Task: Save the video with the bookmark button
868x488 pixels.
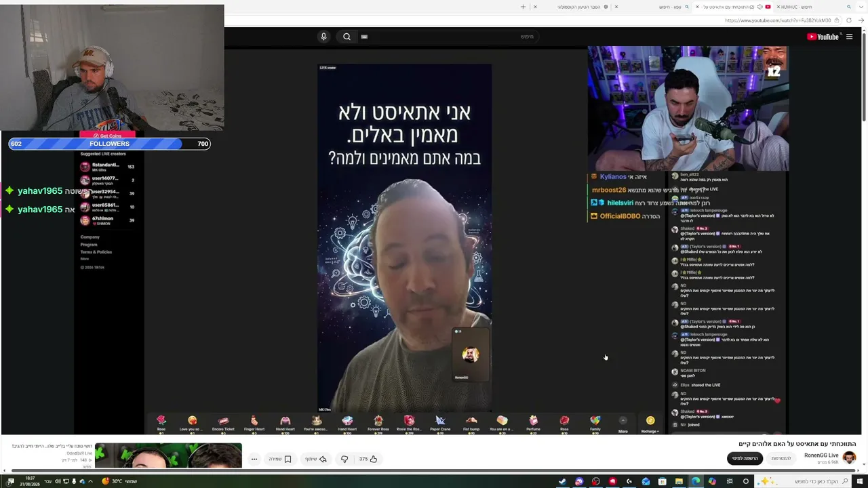Action: 279,459
